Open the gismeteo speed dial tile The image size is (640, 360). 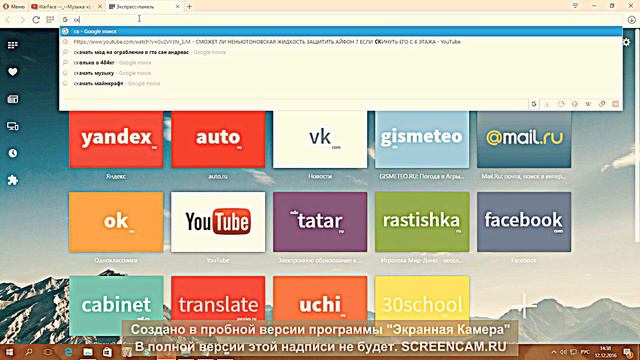click(x=422, y=139)
